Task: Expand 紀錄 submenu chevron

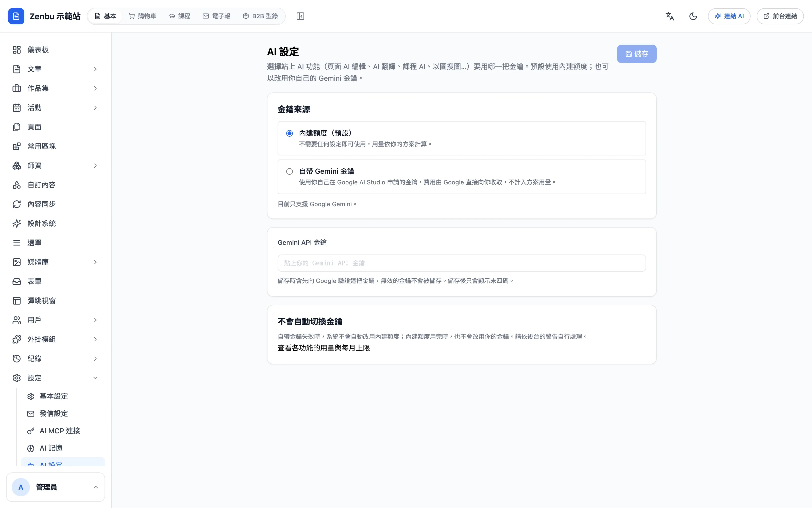Action: 95,358
